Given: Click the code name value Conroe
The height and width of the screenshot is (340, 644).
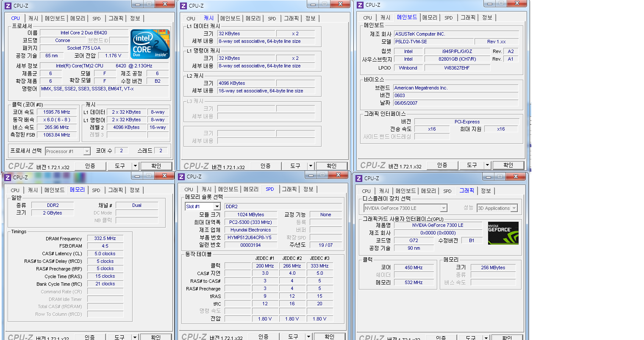Looking at the screenshot, I should point(63,40).
